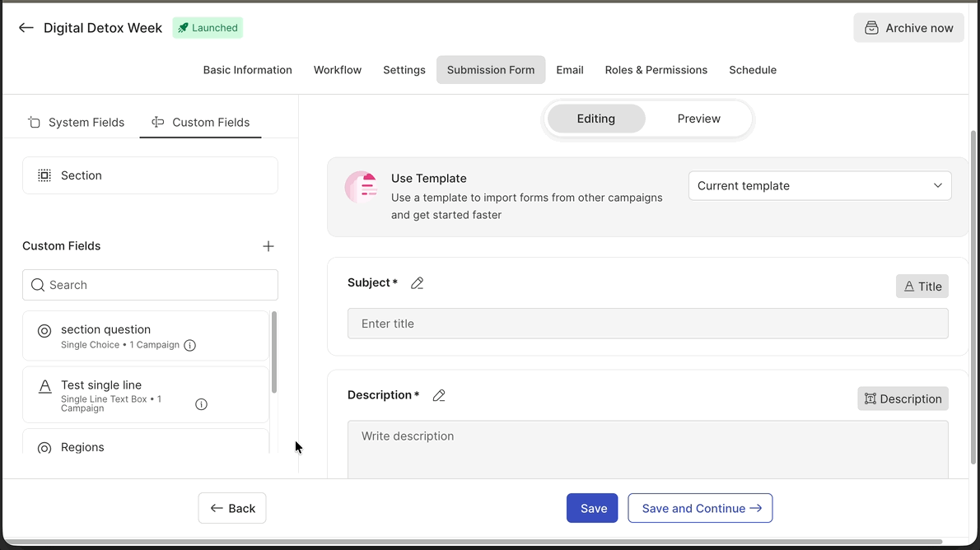Click the custom fields list scrollbar
The width and height of the screenshot is (980, 550).
click(x=274, y=352)
